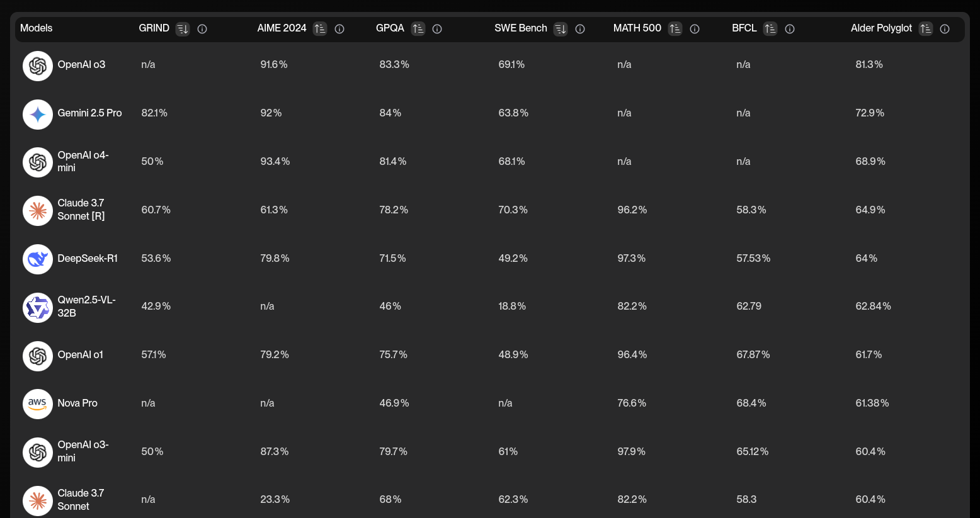This screenshot has height=518, width=980.
Task: Open Alder Polyglot info icon
Action: pos(945,29)
